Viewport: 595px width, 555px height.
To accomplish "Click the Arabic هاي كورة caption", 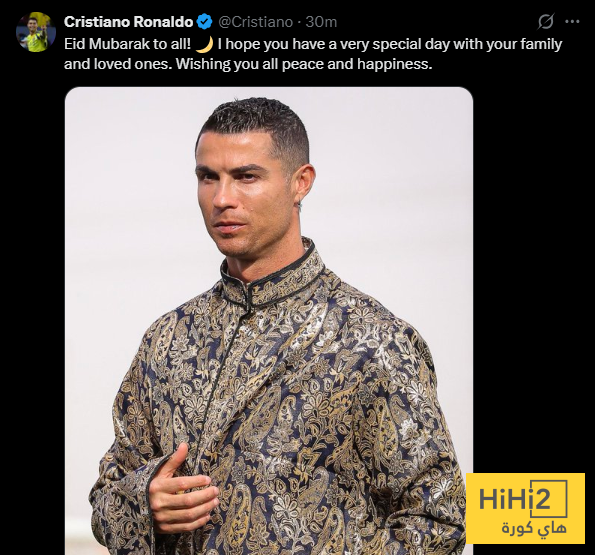I will 534,528.
